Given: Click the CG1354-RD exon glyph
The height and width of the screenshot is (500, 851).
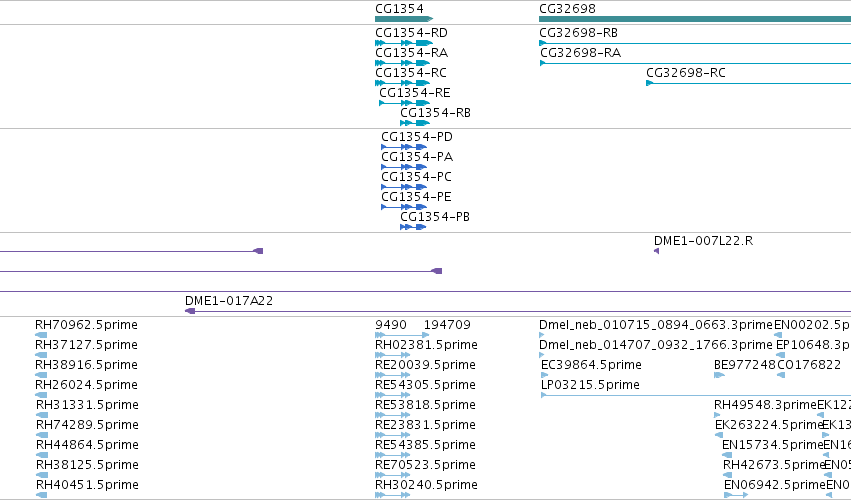Looking at the screenshot, I should [x=404, y=43].
